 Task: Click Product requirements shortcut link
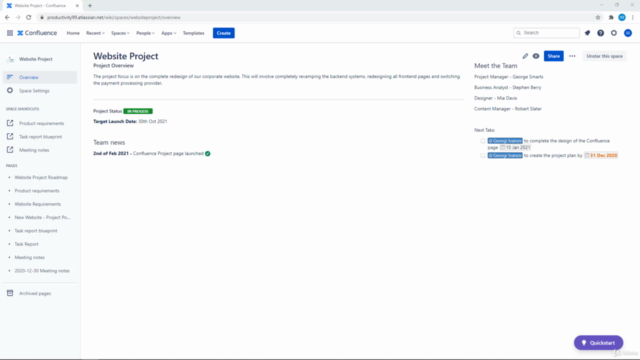(x=42, y=123)
